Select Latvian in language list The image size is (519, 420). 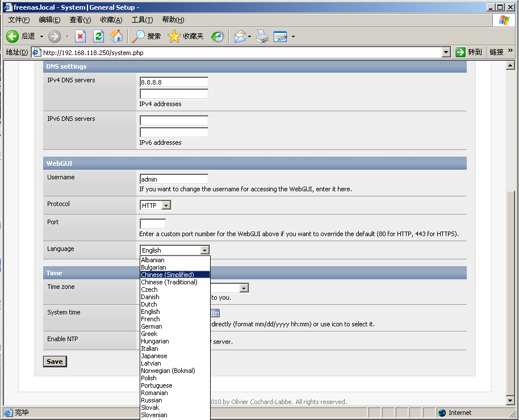(175, 363)
